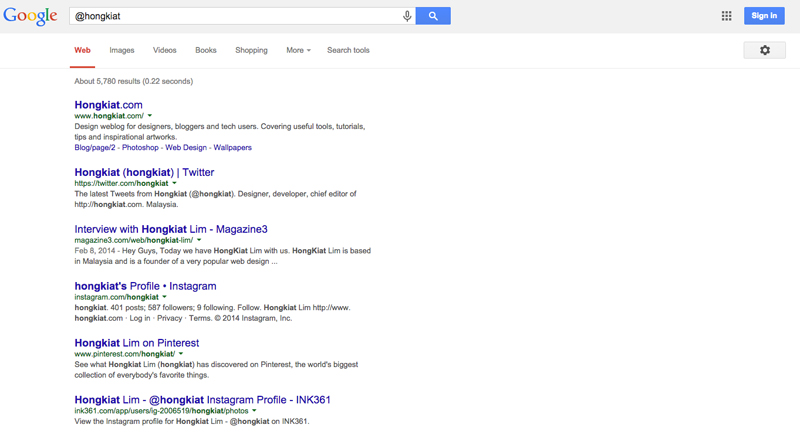Click the https://twitter.com/hongkiat green URL

coord(121,183)
